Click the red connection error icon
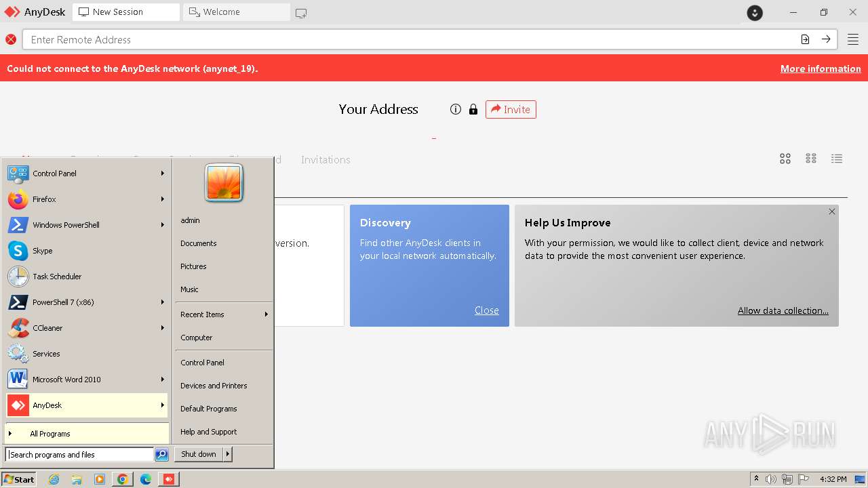The height and width of the screenshot is (488, 868). [x=11, y=39]
